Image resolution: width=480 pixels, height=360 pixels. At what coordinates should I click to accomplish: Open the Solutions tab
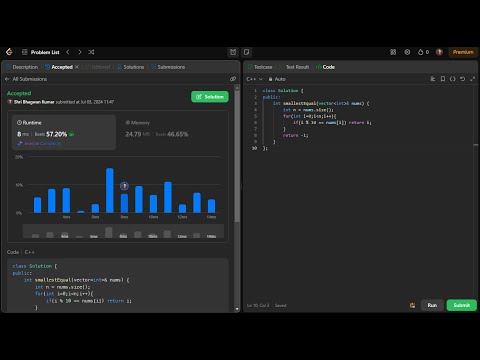click(x=131, y=67)
